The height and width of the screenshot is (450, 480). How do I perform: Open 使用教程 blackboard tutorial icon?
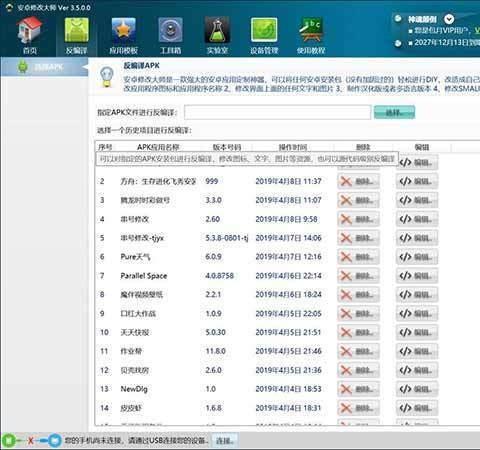[311, 35]
